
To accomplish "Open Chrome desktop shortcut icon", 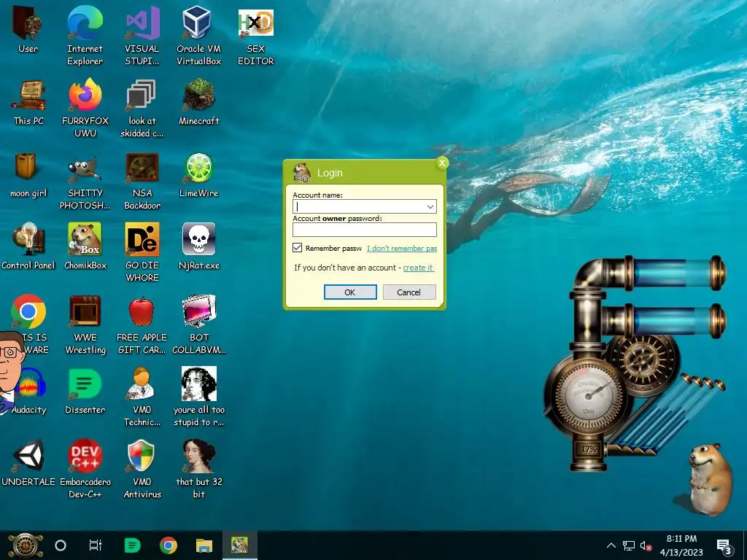I will (28, 311).
